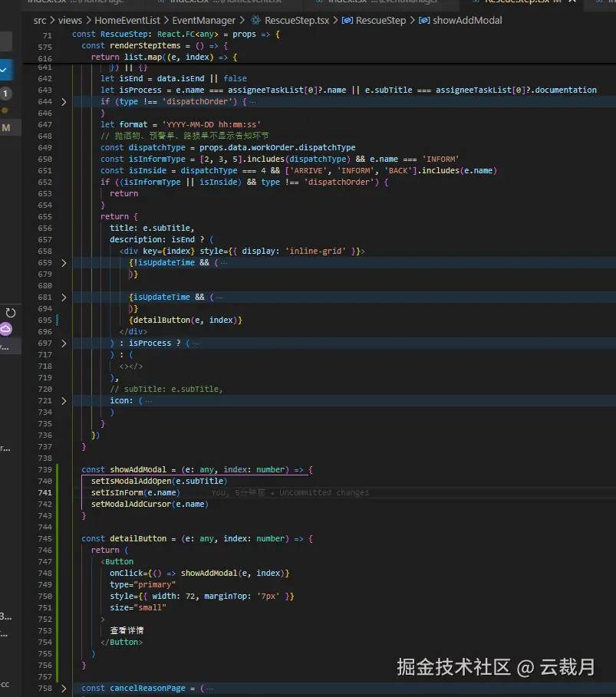Screen dimensions: 616x697
Task: Expand the folded block at line 644
Action: point(64,101)
